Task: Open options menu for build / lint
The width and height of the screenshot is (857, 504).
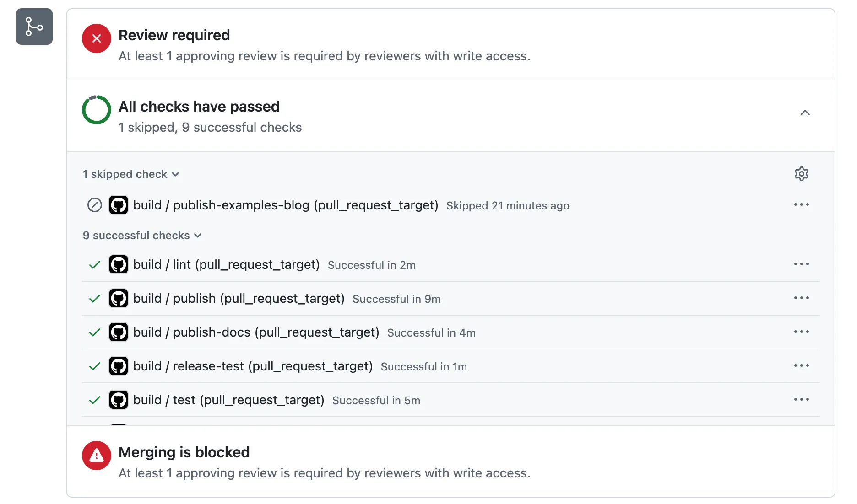Action: click(801, 264)
